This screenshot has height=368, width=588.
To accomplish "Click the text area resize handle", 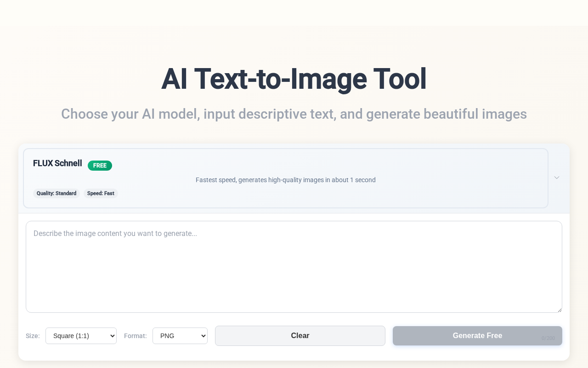I will [559, 310].
